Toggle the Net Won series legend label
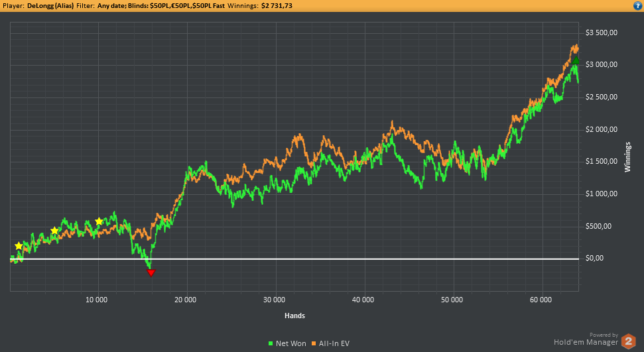The height and width of the screenshot is (352, 644). (x=290, y=343)
